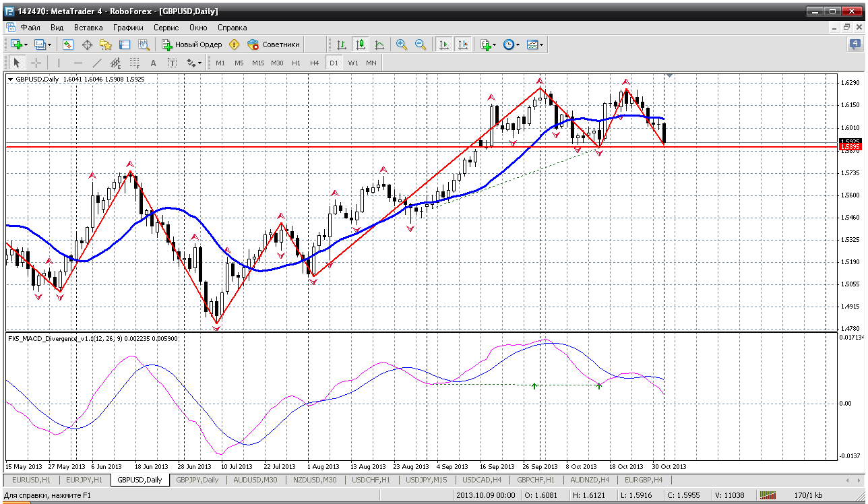Switch to the USDCHF,H1 chart tab

[373, 480]
